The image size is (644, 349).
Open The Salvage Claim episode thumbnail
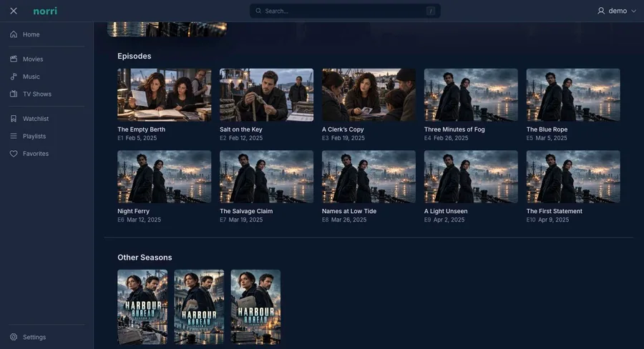coord(267,177)
